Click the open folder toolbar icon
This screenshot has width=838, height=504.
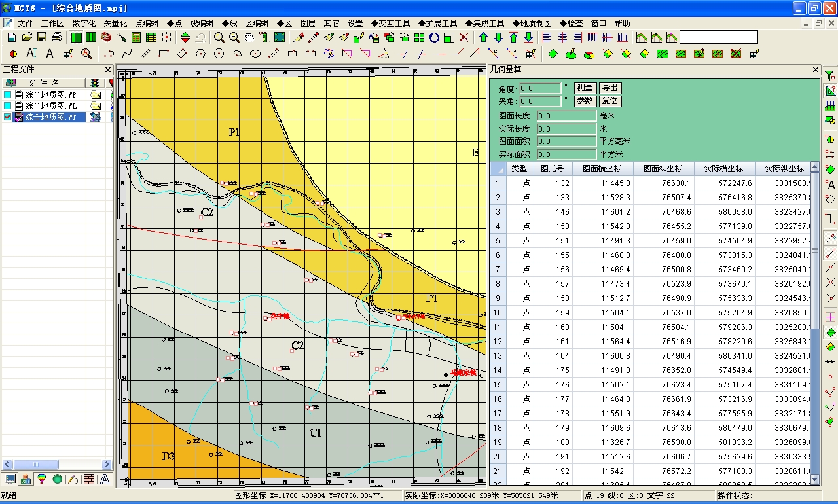[x=27, y=37]
